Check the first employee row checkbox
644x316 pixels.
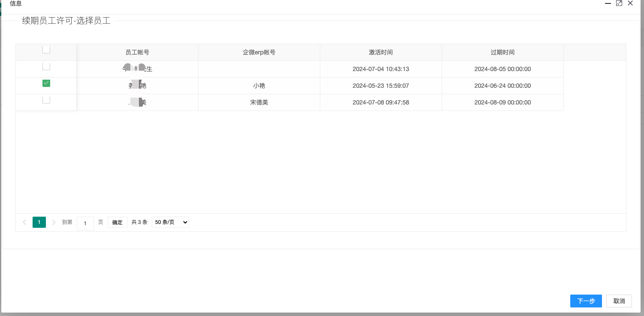(x=46, y=67)
